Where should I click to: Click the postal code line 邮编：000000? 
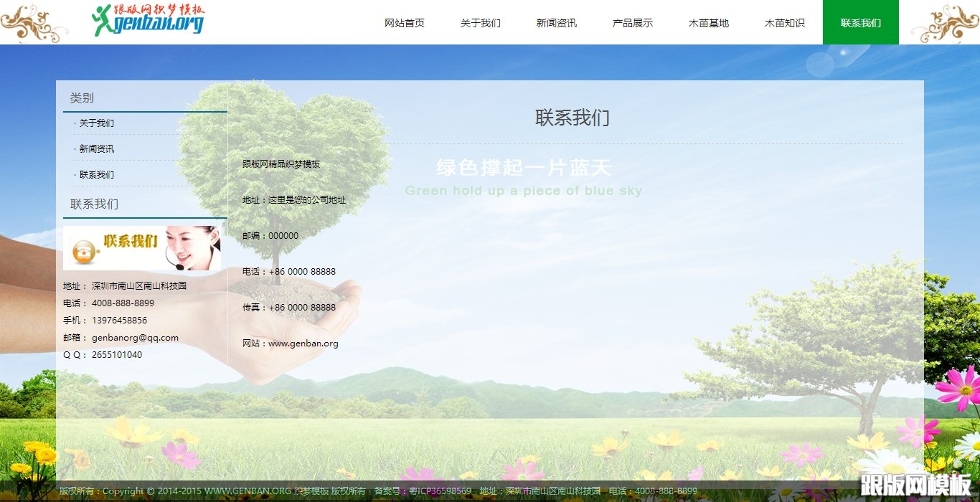pos(270,236)
